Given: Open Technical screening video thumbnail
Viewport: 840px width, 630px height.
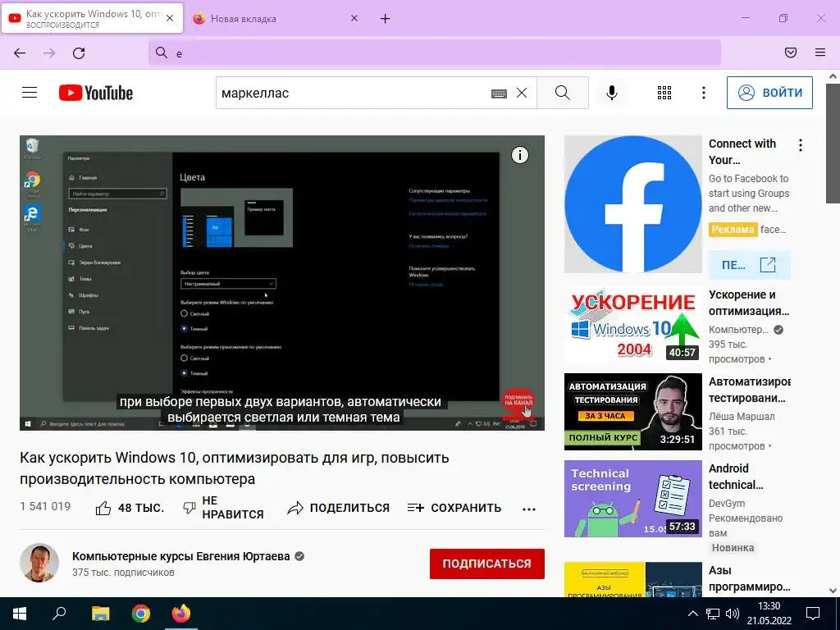Looking at the screenshot, I should (x=633, y=499).
